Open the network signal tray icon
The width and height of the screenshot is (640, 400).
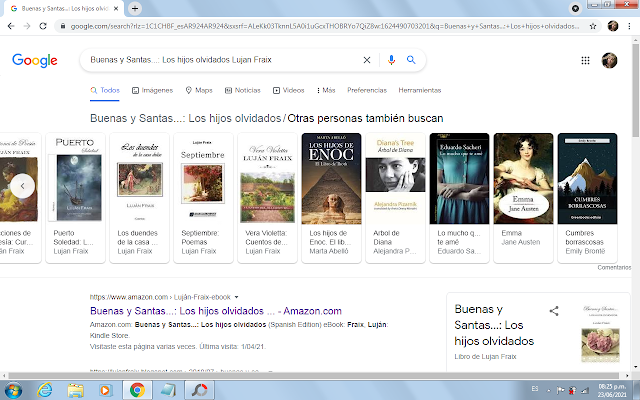click(x=585, y=391)
